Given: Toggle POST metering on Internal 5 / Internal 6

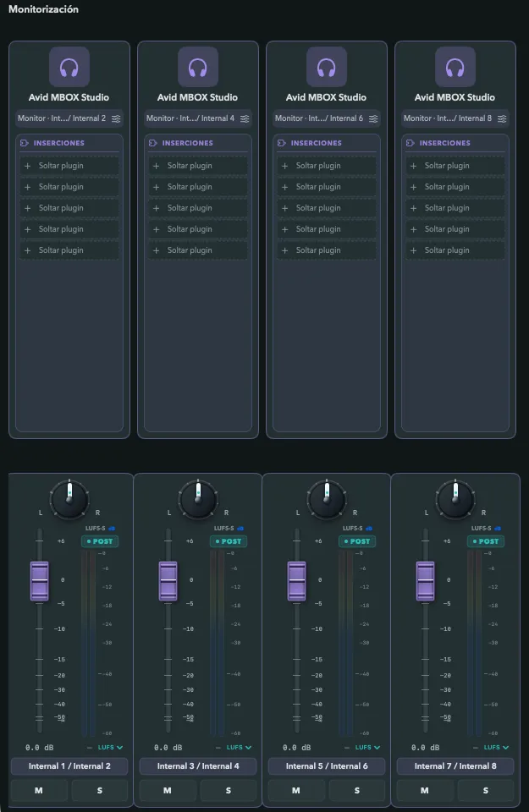Looking at the screenshot, I should [357, 541].
